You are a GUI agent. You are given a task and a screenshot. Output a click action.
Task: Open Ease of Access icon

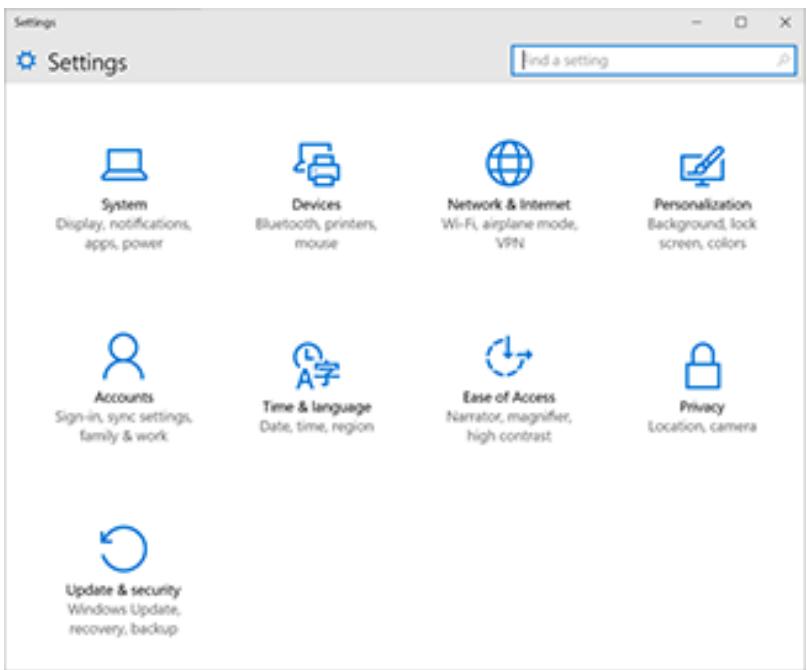click(x=509, y=356)
